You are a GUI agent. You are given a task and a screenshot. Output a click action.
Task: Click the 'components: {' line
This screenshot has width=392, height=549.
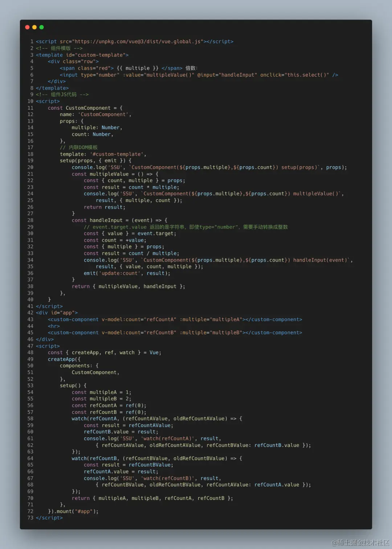pos(79,366)
